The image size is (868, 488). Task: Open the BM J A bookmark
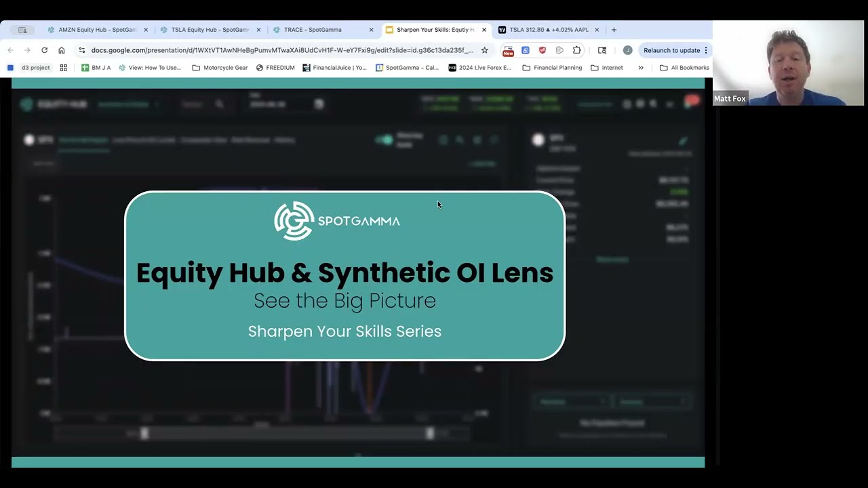pyautogui.click(x=96, y=68)
